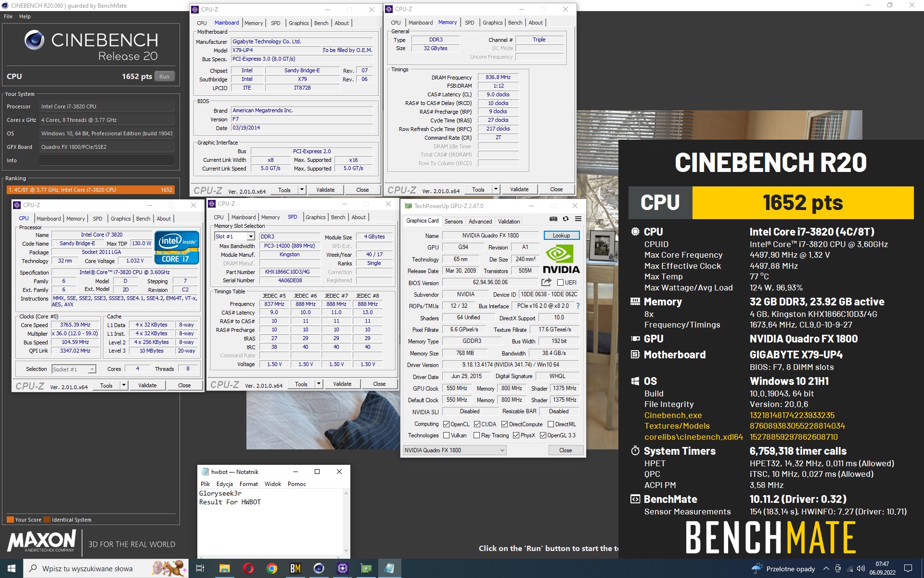Click the MAXON logo in Cinebench
Viewport: 924px width, 578px height.
tap(42, 541)
